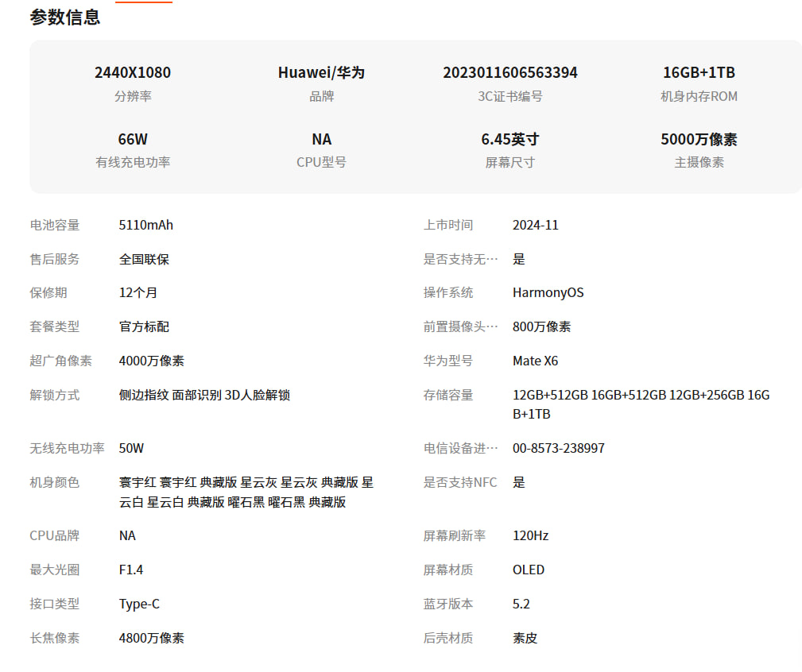Click the 参数信息 section heading

point(65,17)
